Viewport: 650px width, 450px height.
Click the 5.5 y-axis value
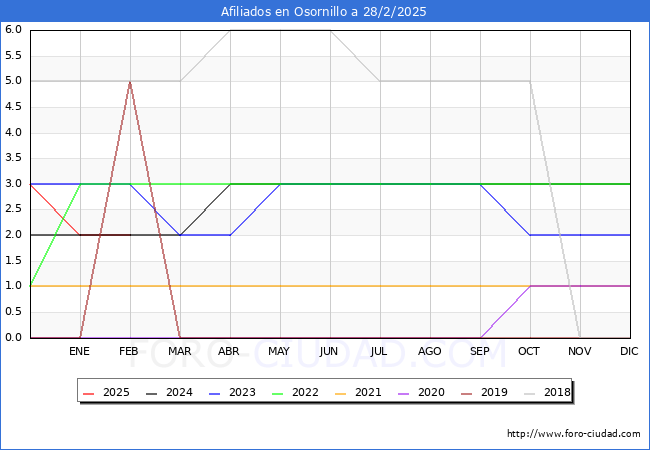(x=13, y=56)
